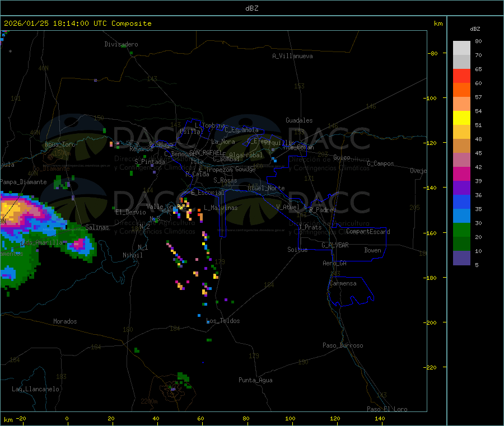504x426 pixels.
Task: Select the 'Guadales' location label
Action: click(x=299, y=120)
